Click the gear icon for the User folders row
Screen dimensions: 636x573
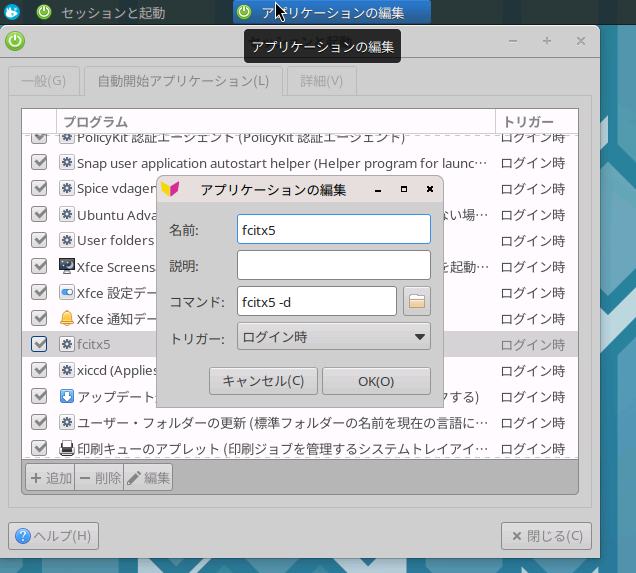[67, 240]
